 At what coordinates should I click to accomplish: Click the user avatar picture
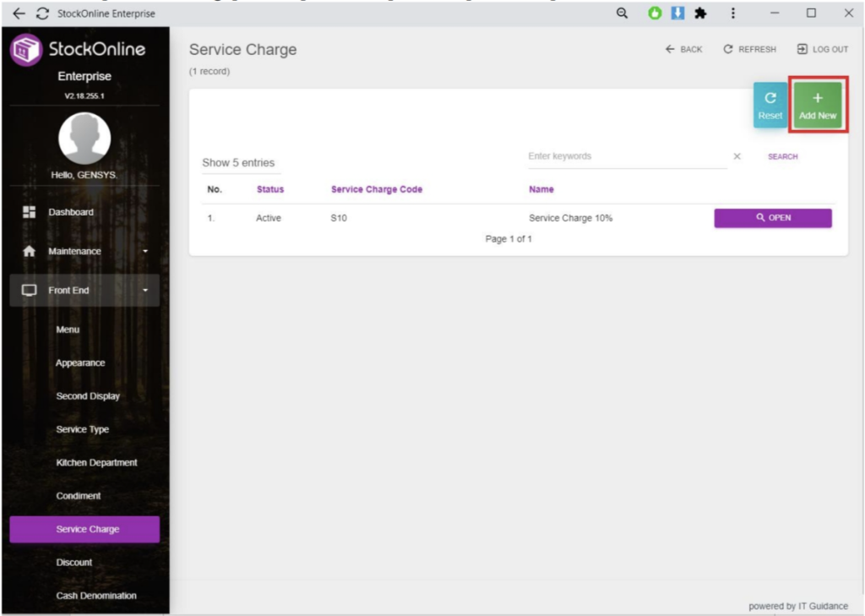(84, 139)
